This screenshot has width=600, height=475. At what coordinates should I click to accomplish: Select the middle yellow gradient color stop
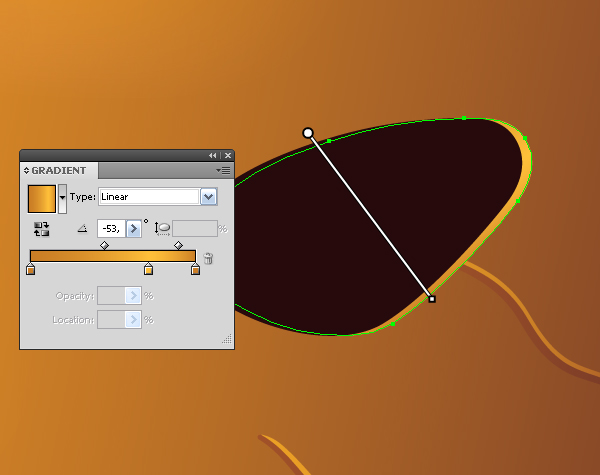[148, 269]
